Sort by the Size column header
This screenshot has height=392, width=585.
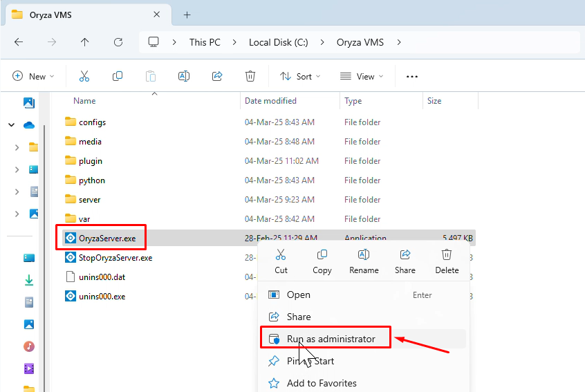pyautogui.click(x=434, y=101)
